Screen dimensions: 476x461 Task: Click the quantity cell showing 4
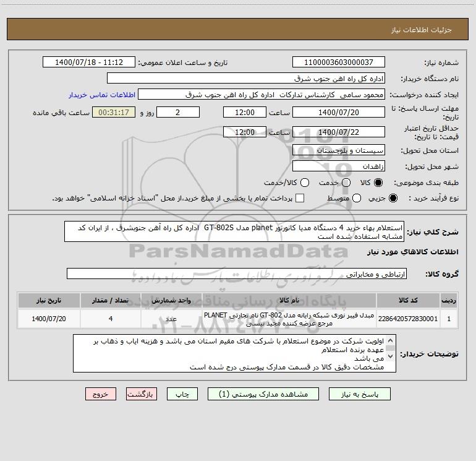point(111,319)
